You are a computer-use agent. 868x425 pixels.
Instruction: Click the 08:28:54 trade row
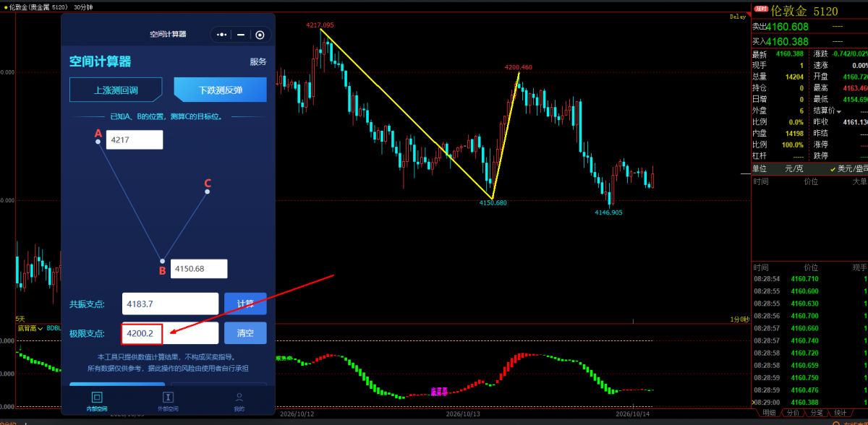[810, 278]
